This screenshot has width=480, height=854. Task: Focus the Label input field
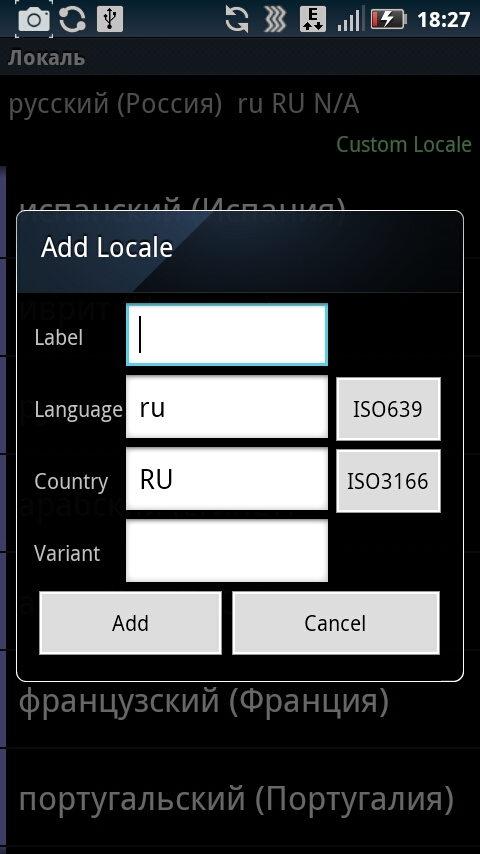227,334
